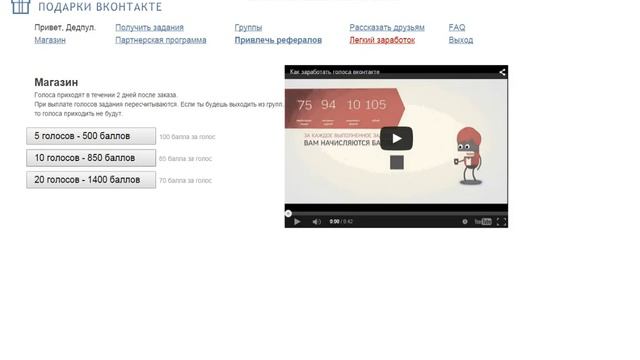Open the FAQ link
The image size is (640, 360).
coord(457,27)
